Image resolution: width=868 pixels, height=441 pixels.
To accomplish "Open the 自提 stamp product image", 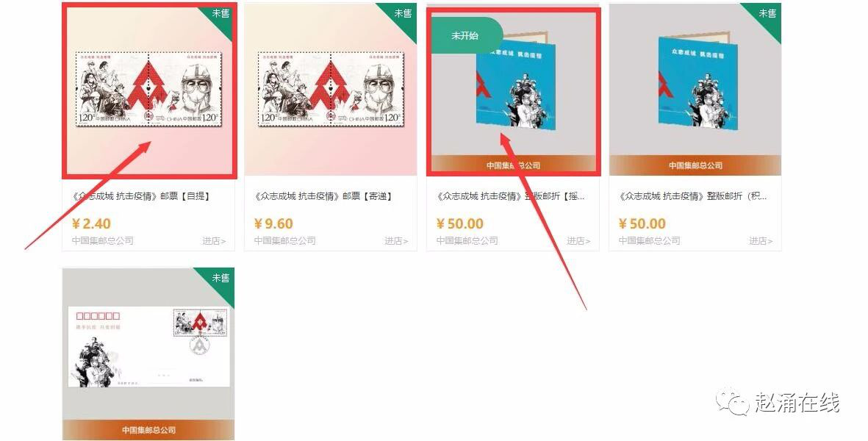I will coord(148,89).
